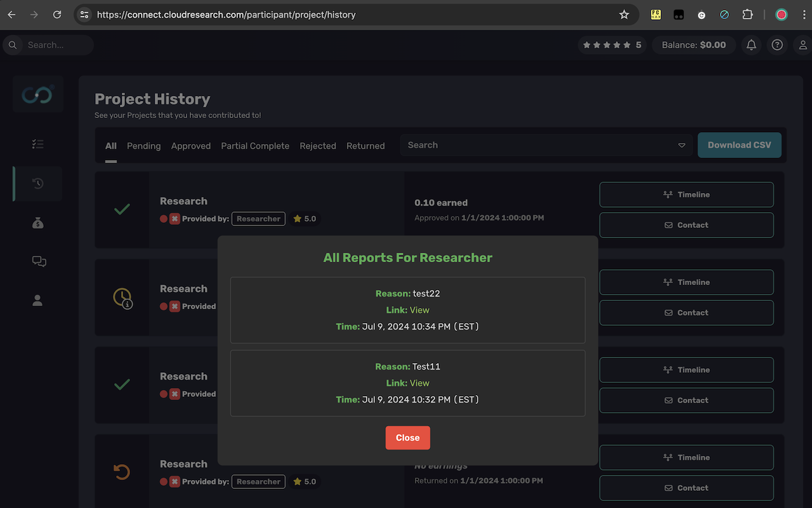Click the Download CSV button
Image resolution: width=812 pixels, height=508 pixels.
(x=739, y=145)
